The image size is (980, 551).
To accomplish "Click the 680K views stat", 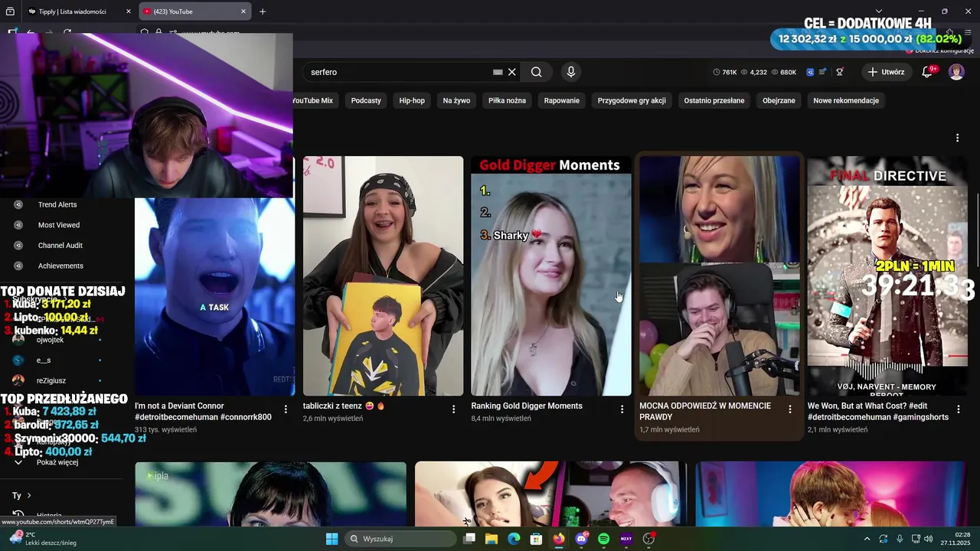I will click(x=783, y=72).
